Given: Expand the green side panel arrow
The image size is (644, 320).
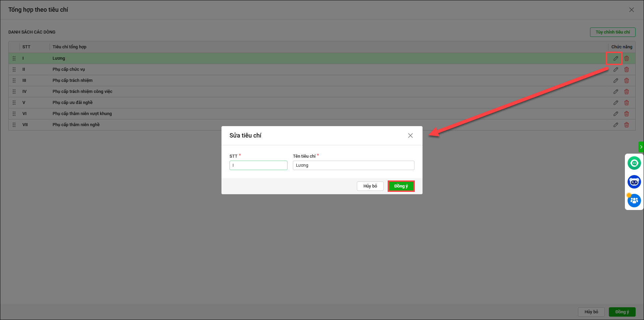Looking at the screenshot, I should pyautogui.click(x=641, y=147).
